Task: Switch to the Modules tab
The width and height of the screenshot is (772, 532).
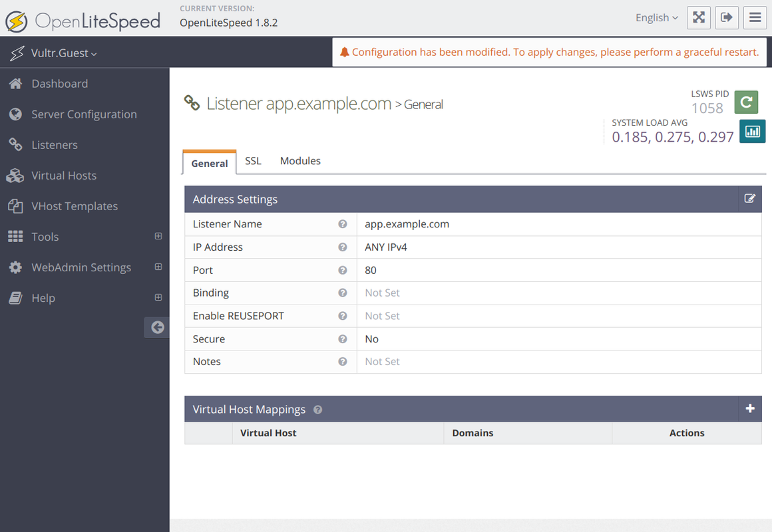Action: (x=300, y=161)
